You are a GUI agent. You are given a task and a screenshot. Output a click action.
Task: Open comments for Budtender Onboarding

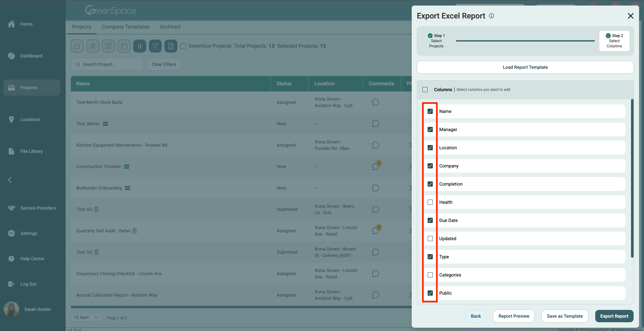[x=376, y=188]
